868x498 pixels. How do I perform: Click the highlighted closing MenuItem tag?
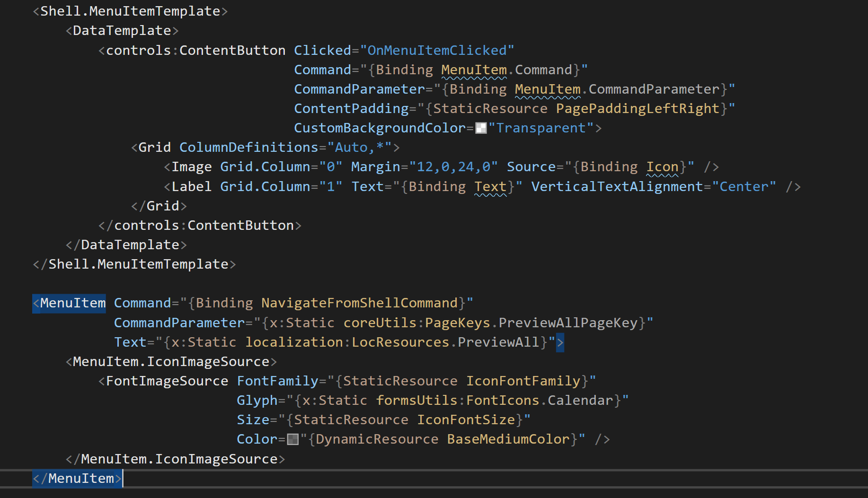(x=76, y=478)
